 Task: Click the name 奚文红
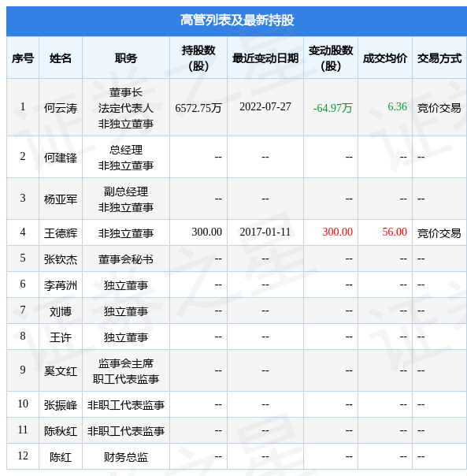(61, 371)
